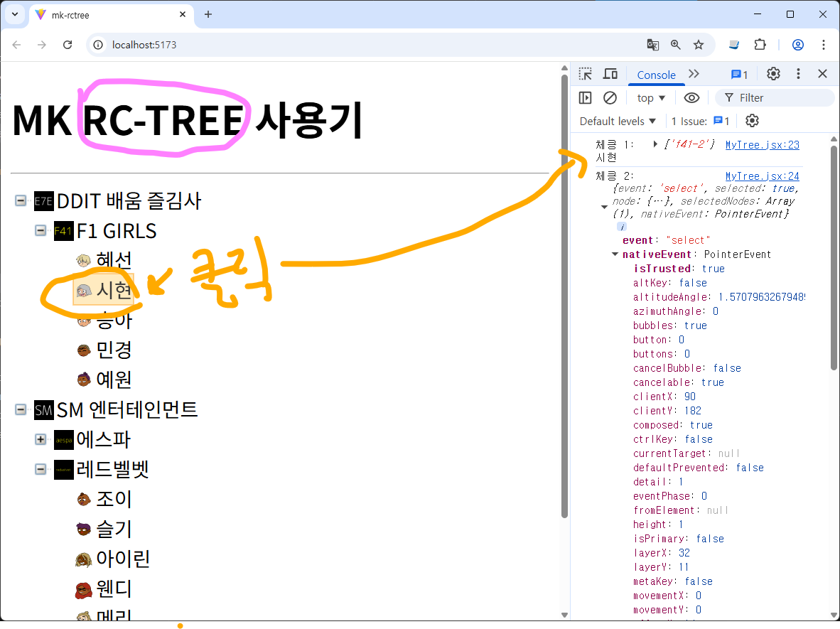Collapse the logged event object
This screenshot has width=840, height=629.
tap(604, 208)
